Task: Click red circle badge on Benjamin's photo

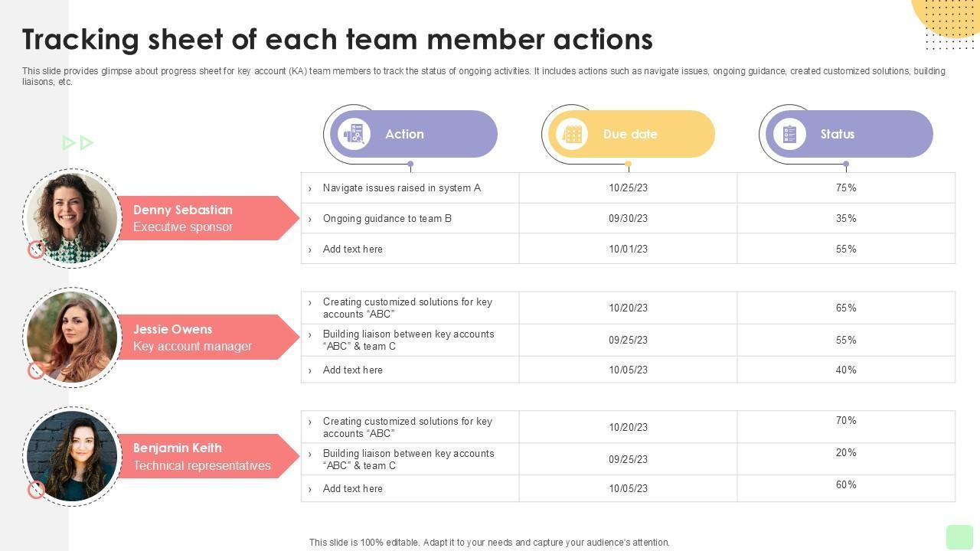Action: [36, 490]
